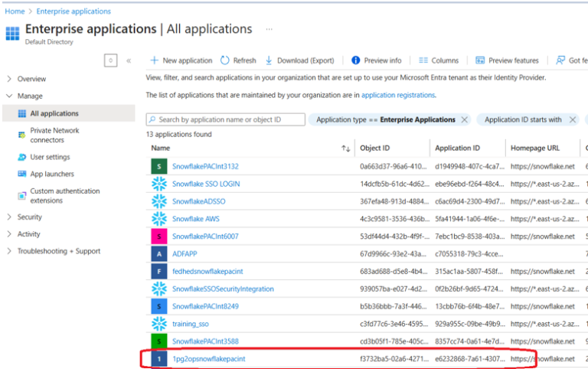Click the pink S icon for SnowflakePACInt6007
Image resolution: width=588 pixels, height=369 pixels.
coord(159,237)
